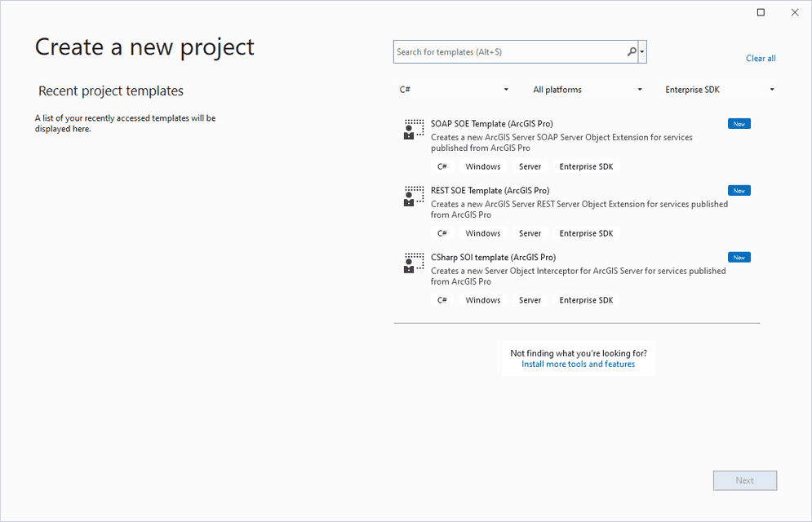812x522 pixels.
Task: Click the New badge on REST SOE Template
Action: [x=739, y=190]
